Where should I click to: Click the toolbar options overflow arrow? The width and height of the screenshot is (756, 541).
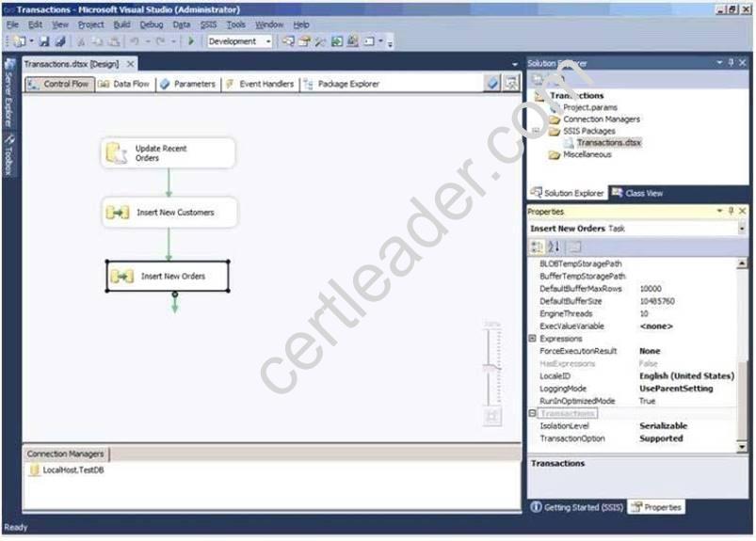coord(390,43)
